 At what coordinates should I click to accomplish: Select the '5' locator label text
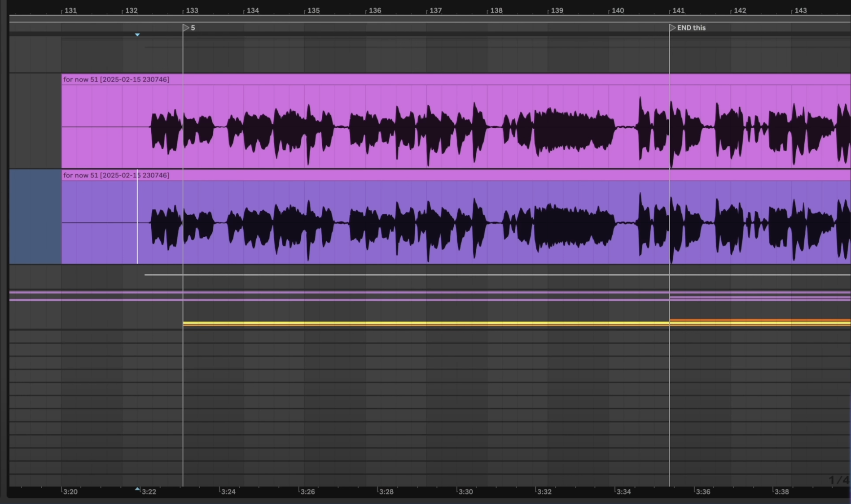pyautogui.click(x=193, y=27)
